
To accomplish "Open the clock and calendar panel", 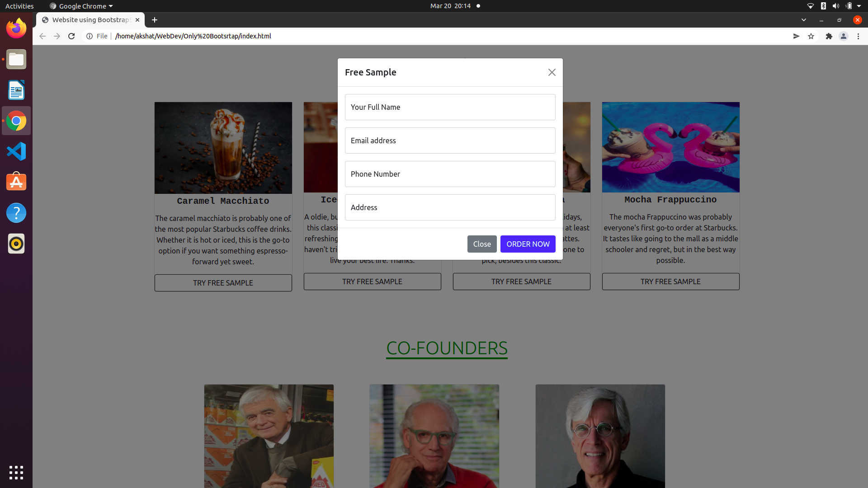I will coord(450,6).
